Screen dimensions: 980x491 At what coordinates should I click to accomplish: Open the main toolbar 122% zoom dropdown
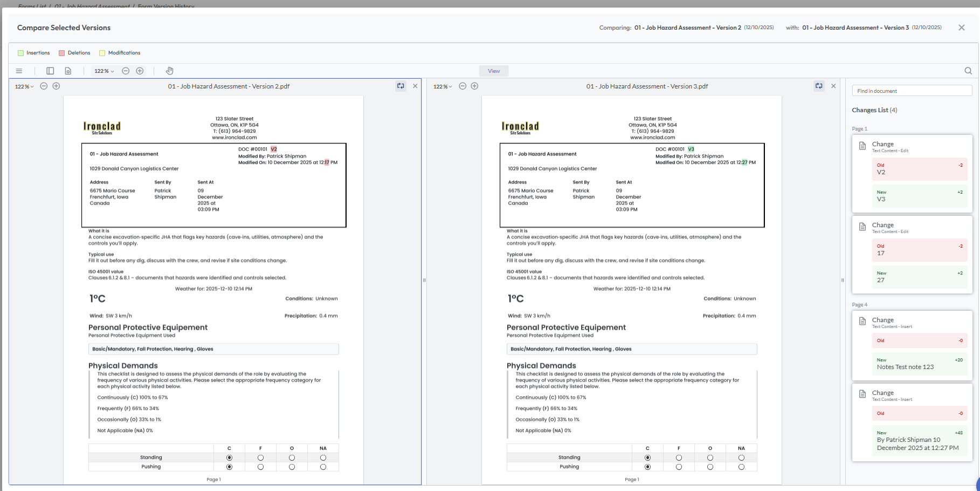point(104,71)
